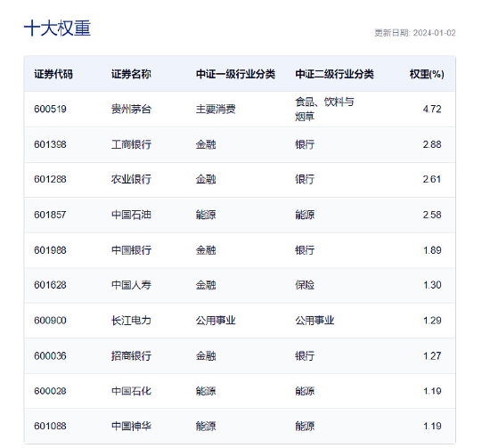Select the 招商银行 name cell

[x=131, y=356]
